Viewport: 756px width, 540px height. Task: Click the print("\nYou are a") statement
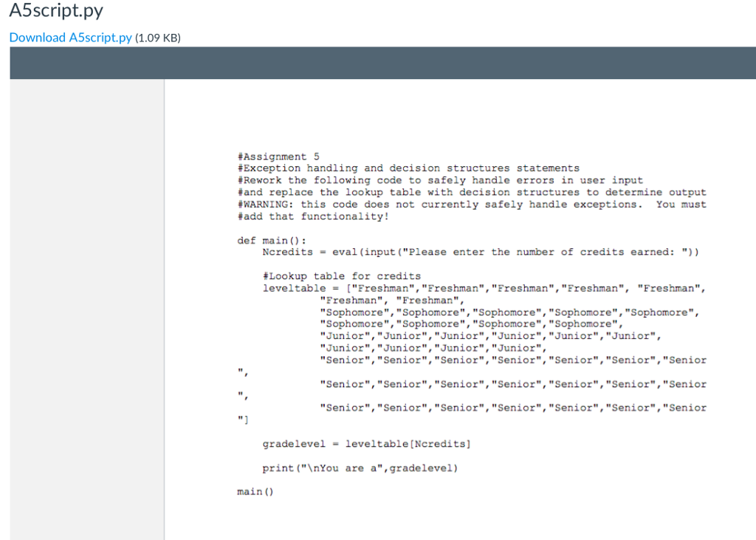coord(360,468)
